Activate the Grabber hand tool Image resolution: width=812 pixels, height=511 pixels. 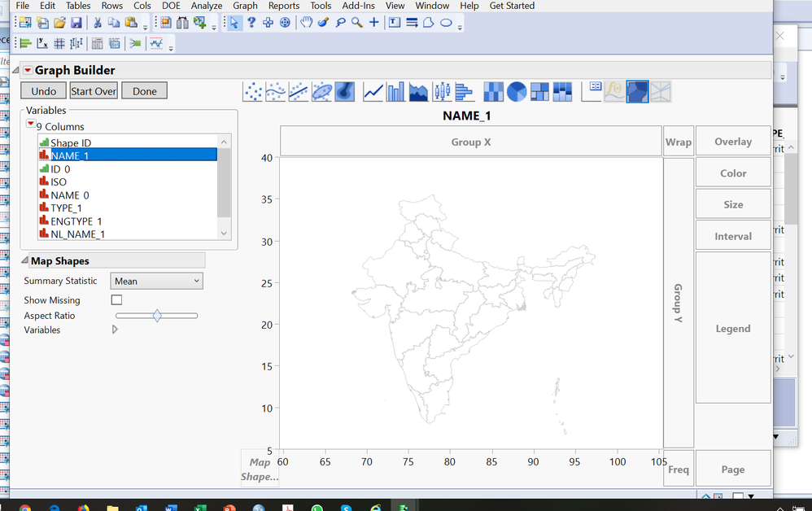click(307, 23)
